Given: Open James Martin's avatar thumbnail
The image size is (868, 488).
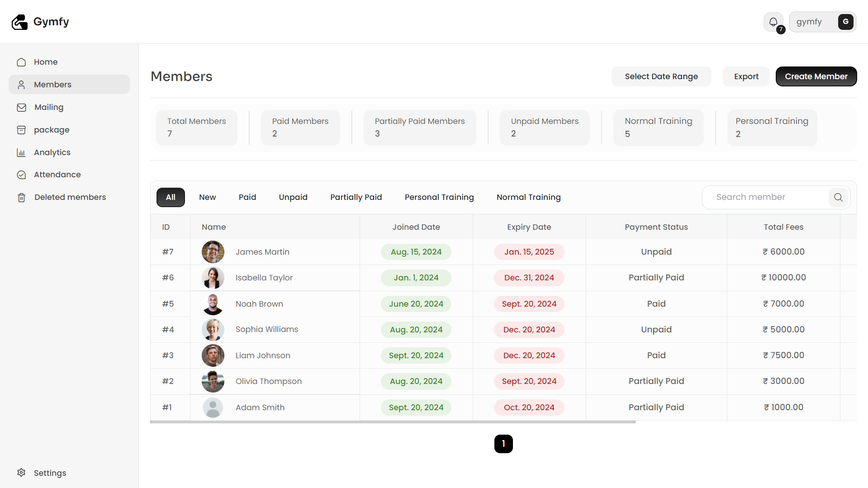Looking at the screenshot, I should point(213,252).
